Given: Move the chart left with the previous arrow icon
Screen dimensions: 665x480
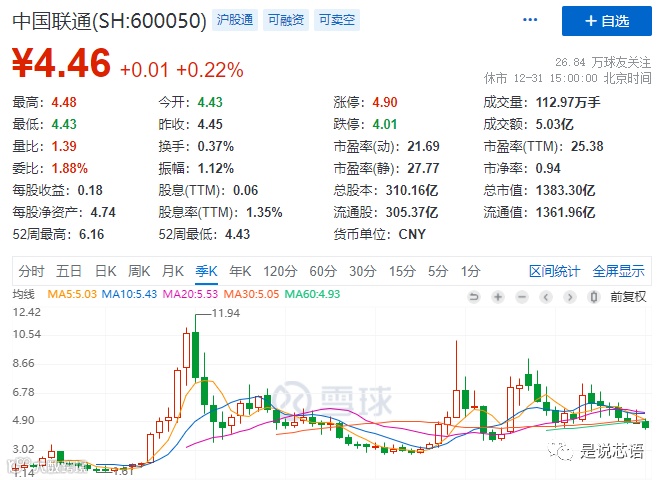Looking at the screenshot, I should pos(546,297).
